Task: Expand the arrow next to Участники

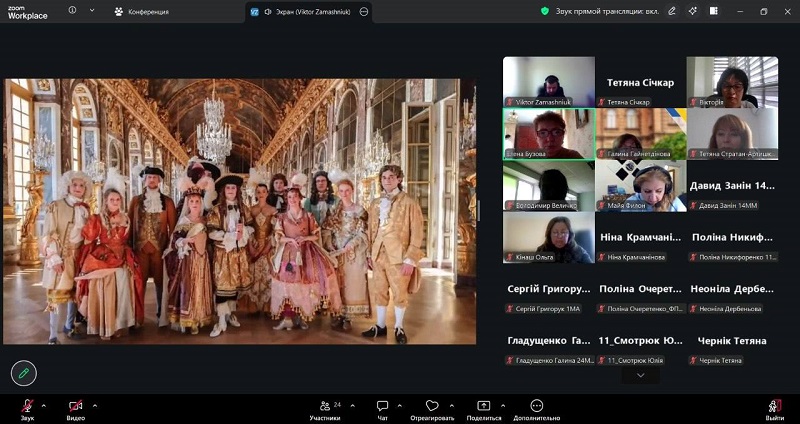Action: pyautogui.click(x=349, y=405)
